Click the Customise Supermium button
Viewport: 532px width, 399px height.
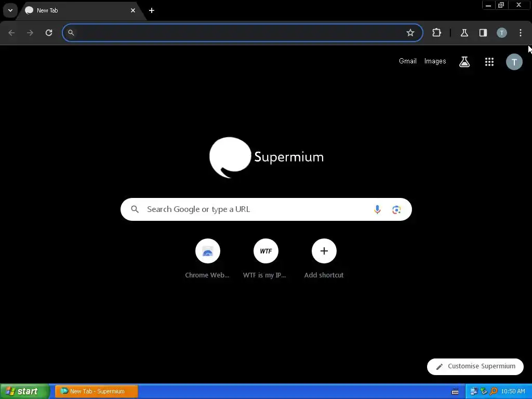pos(475,366)
